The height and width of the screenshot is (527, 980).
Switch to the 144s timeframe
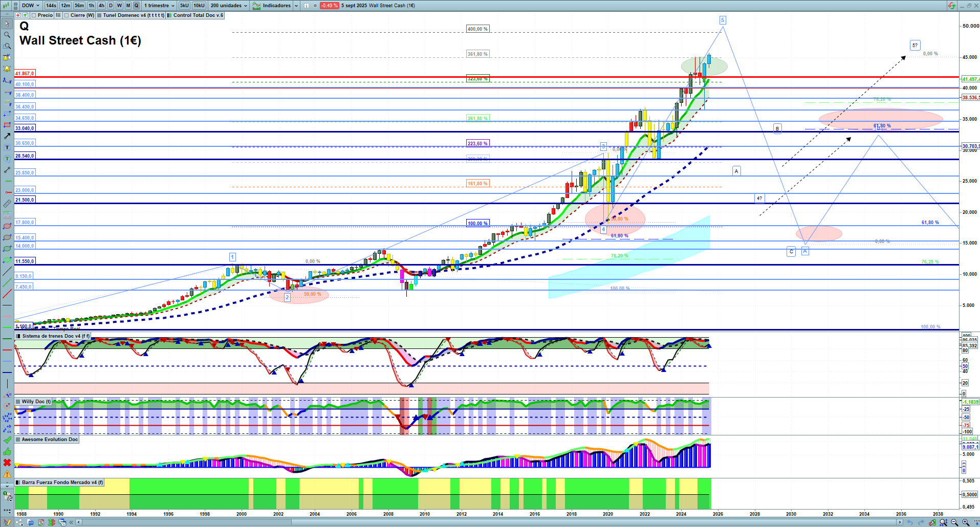[51, 6]
